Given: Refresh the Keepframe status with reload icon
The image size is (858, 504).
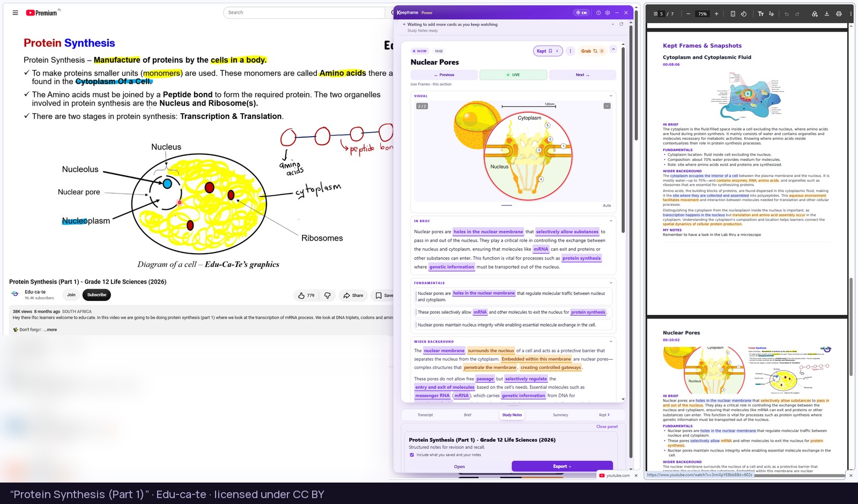Looking at the screenshot, I should pos(622,24).
